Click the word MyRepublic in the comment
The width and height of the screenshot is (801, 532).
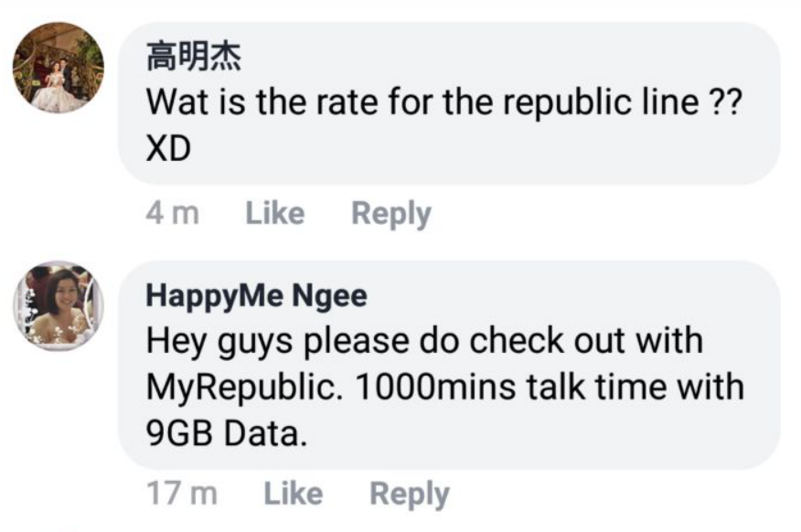(244, 388)
